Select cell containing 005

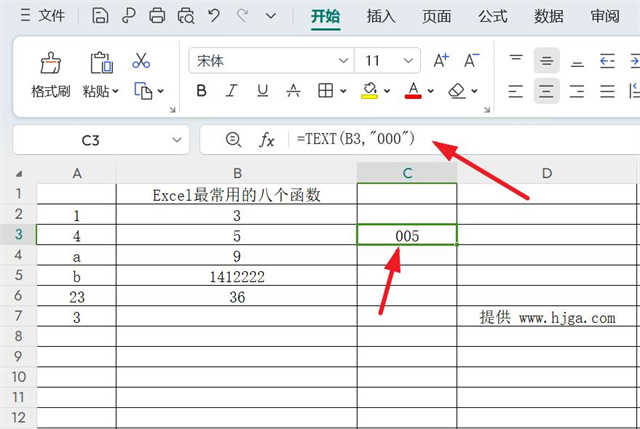pyautogui.click(x=407, y=235)
